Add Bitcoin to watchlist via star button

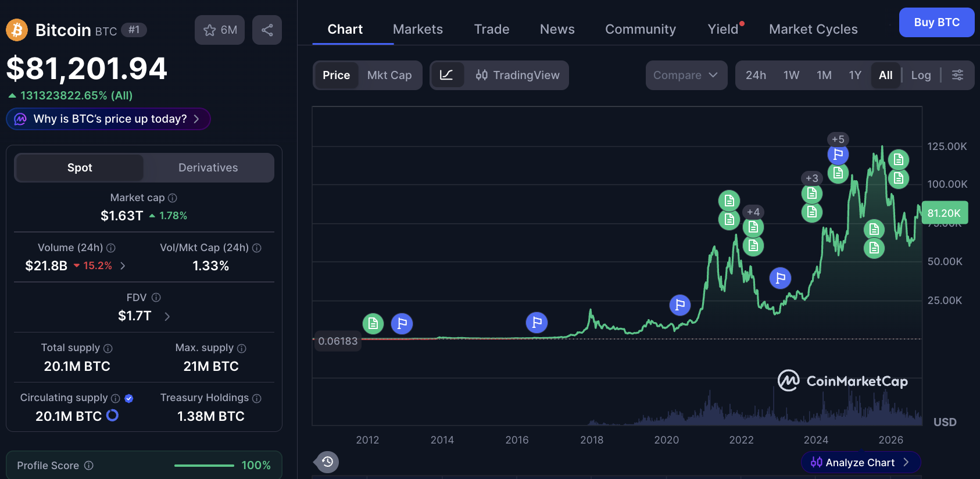pos(220,30)
